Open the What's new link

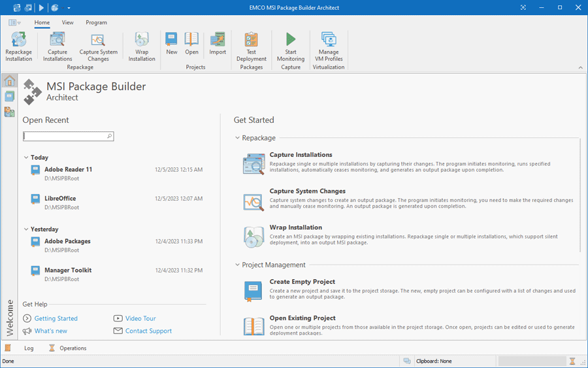pos(50,331)
